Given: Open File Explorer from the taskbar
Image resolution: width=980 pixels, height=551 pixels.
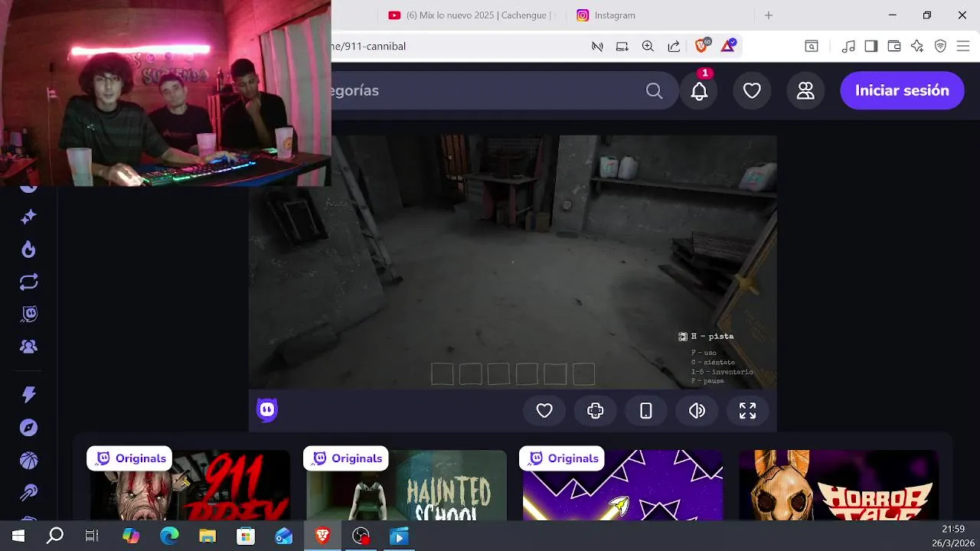Looking at the screenshot, I should point(207,536).
